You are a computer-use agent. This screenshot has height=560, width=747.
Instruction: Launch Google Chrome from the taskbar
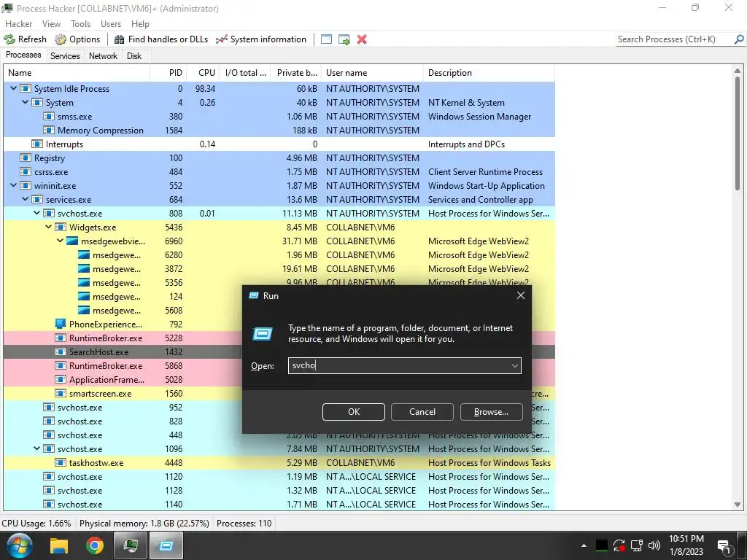tap(94, 545)
